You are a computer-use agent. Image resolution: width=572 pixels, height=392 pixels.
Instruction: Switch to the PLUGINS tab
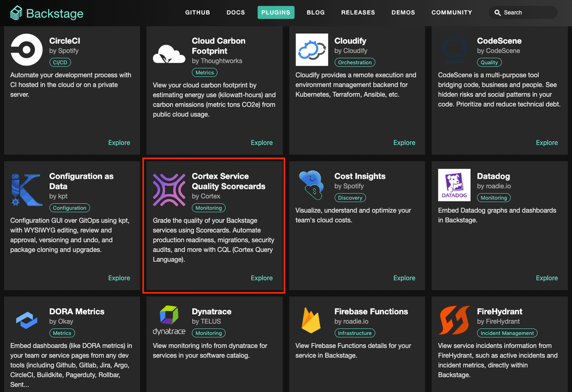pyautogui.click(x=276, y=12)
